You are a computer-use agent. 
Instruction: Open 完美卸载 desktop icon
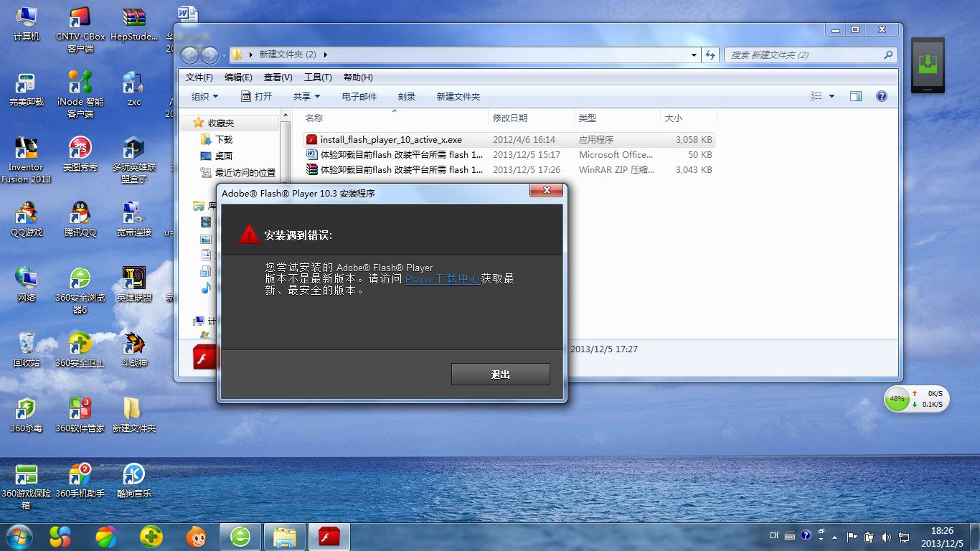point(26,89)
